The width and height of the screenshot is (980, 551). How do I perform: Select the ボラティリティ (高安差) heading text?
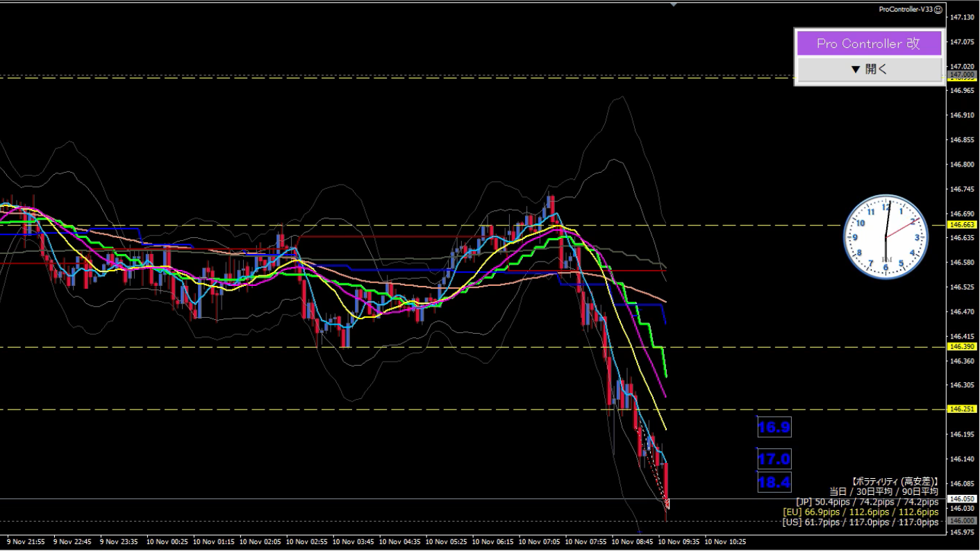(895, 481)
